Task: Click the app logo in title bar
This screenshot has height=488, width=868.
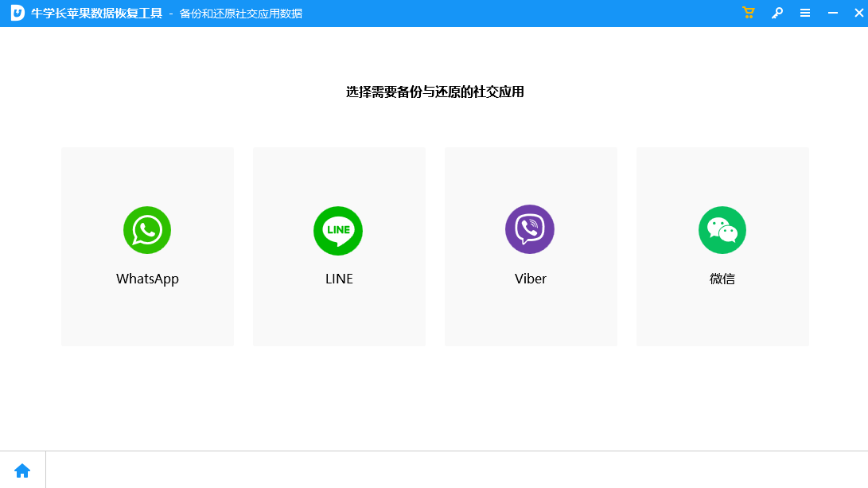Action: [17, 13]
